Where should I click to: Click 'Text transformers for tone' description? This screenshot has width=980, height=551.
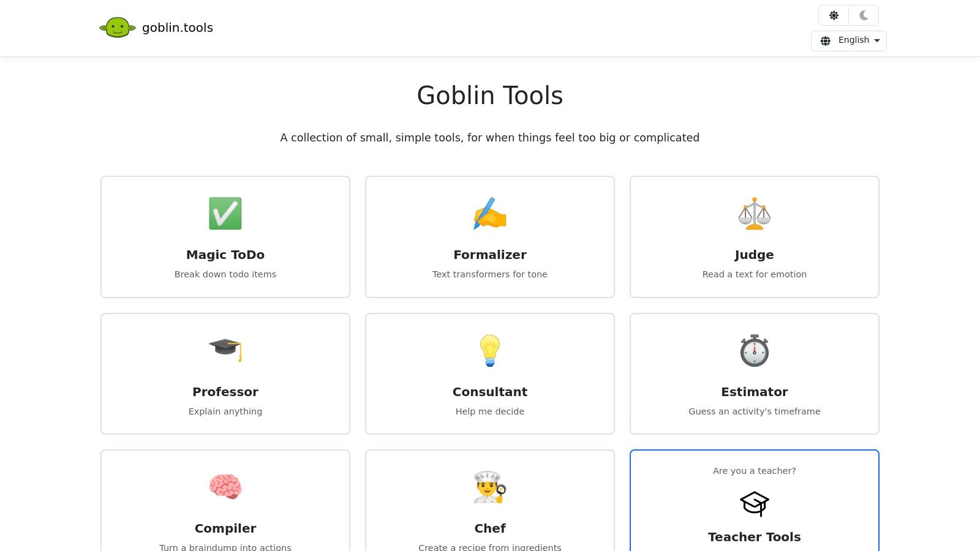(x=490, y=274)
